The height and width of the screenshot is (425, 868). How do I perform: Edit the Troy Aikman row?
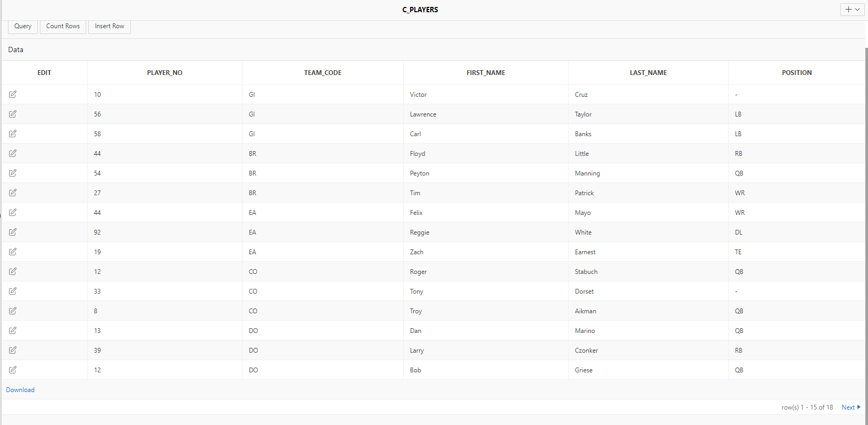point(13,311)
